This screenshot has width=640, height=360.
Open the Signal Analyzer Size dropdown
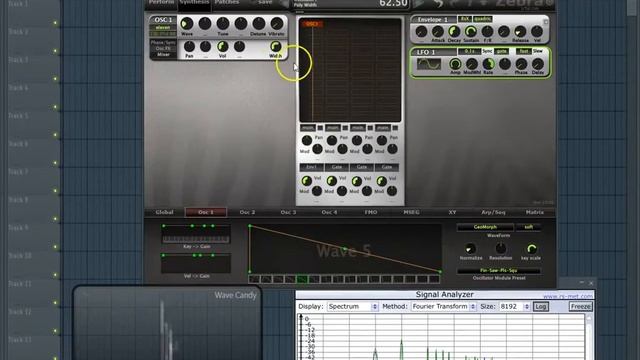pyautogui.click(x=515, y=307)
